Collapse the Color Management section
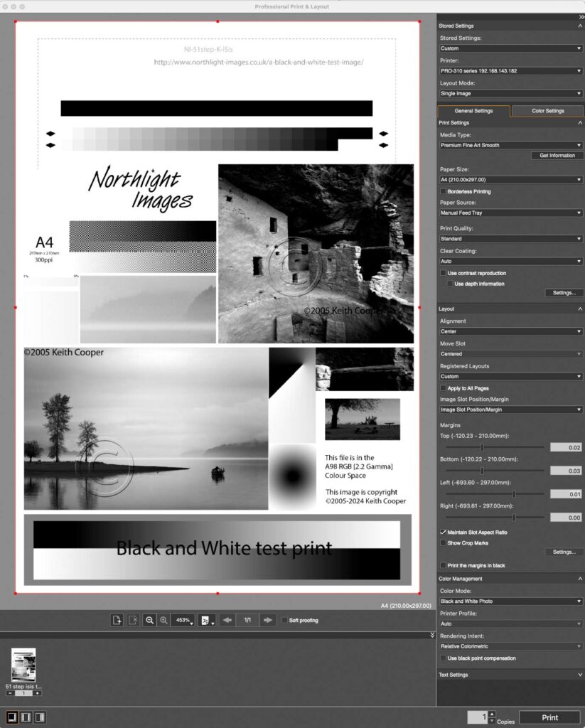This screenshot has width=585, height=728. [580, 579]
